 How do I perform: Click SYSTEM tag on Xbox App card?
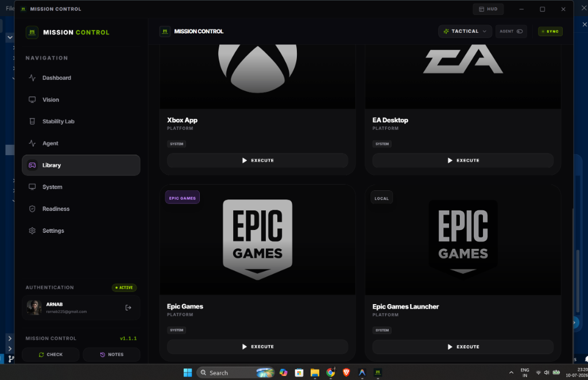coord(177,144)
